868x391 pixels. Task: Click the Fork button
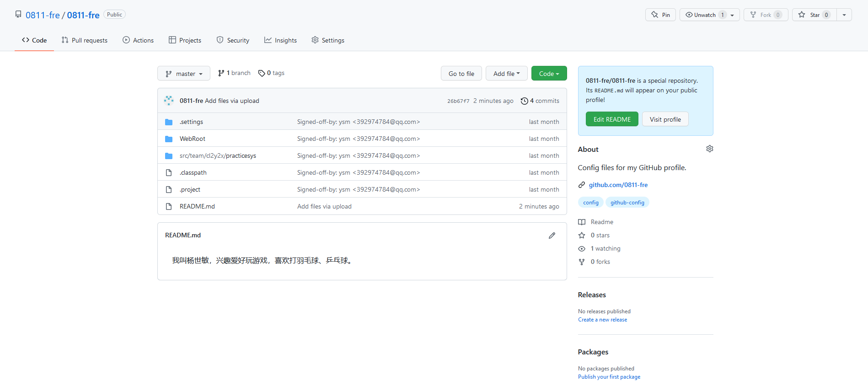coord(766,15)
